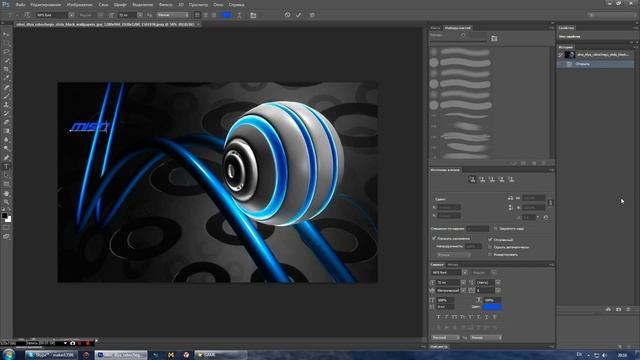Cancel the current text edit
Screen dimensions: 640x360
tap(287, 15)
